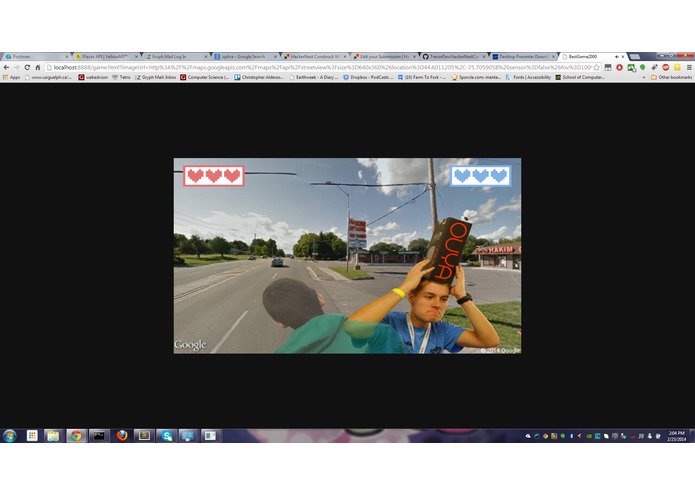Launch Firefox from the taskbar

coord(122,436)
